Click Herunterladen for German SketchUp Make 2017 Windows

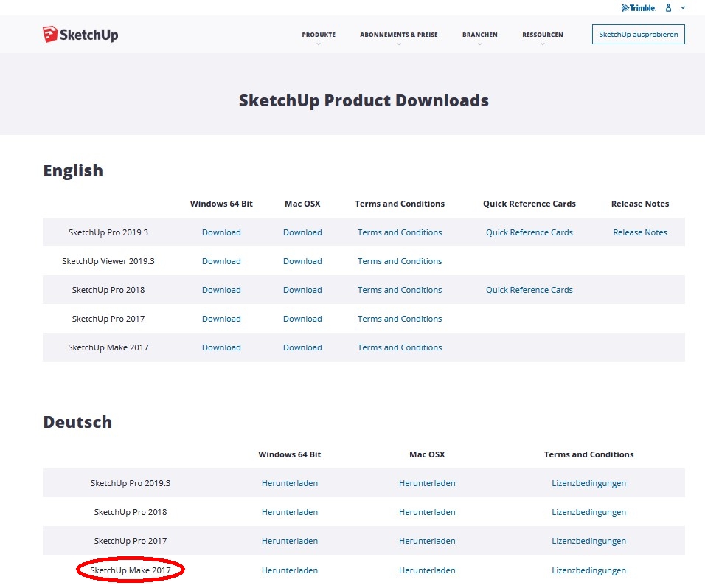(290, 570)
